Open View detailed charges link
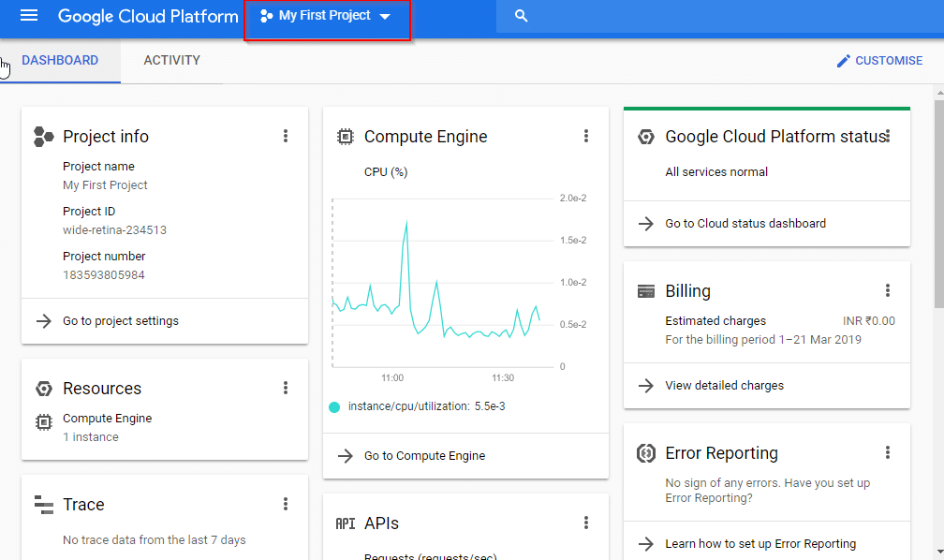This screenshot has width=944, height=560. pos(724,386)
